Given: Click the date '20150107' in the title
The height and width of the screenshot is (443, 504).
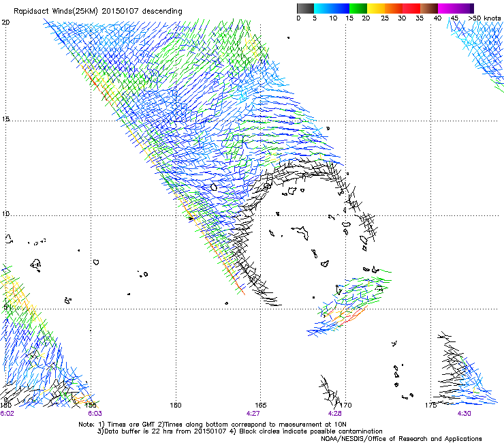Looking at the screenshot, I should (121, 11).
